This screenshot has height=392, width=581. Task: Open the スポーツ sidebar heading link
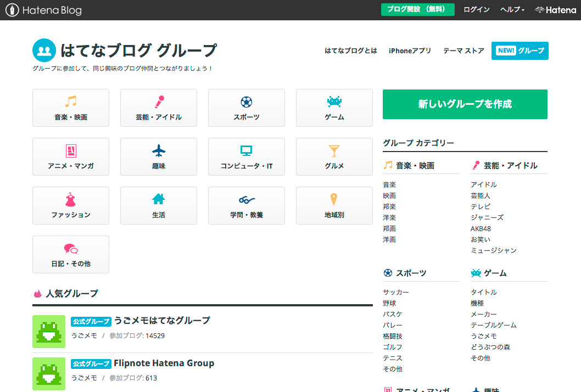[x=411, y=273]
